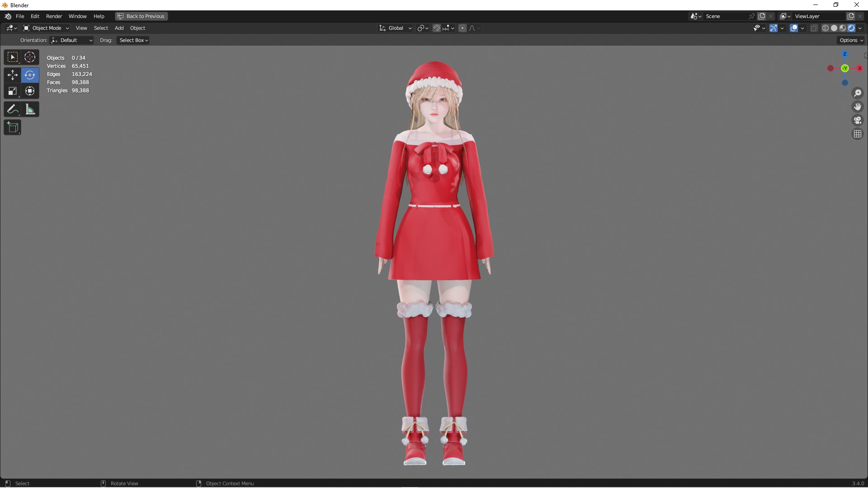The width and height of the screenshot is (868, 488).
Task: Click the new scene duplicate icon
Action: [x=762, y=16]
